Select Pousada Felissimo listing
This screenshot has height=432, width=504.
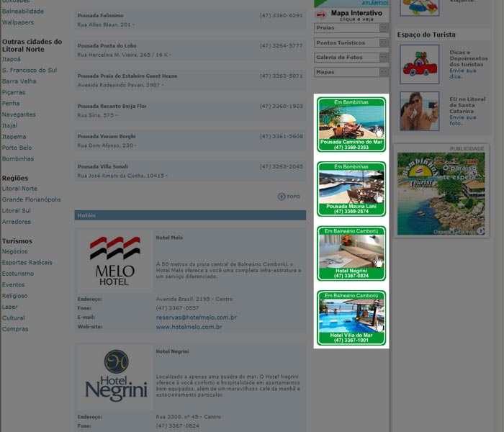190,20
